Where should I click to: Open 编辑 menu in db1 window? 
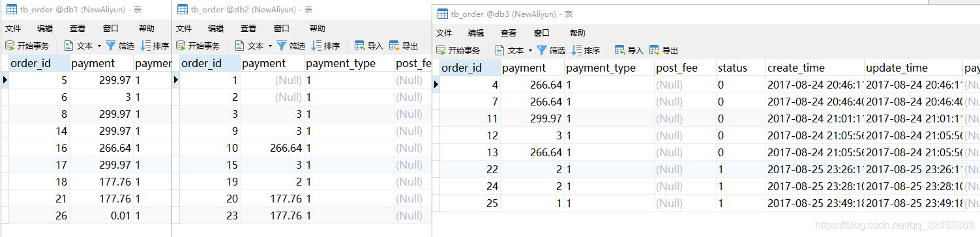(x=45, y=28)
